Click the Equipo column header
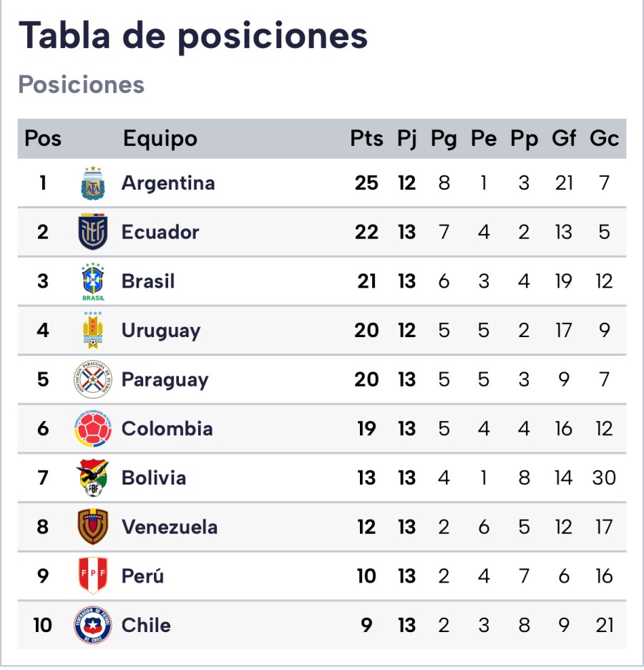 160,138
